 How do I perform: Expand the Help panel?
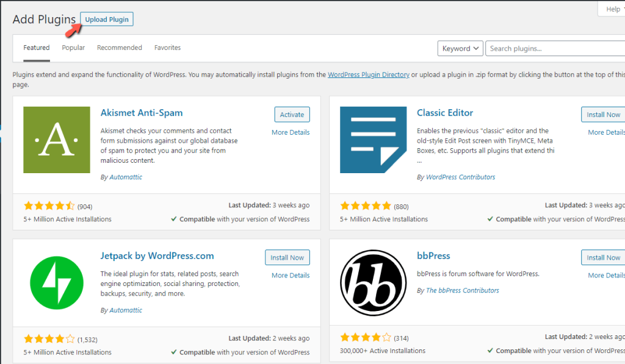pos(612,9)
